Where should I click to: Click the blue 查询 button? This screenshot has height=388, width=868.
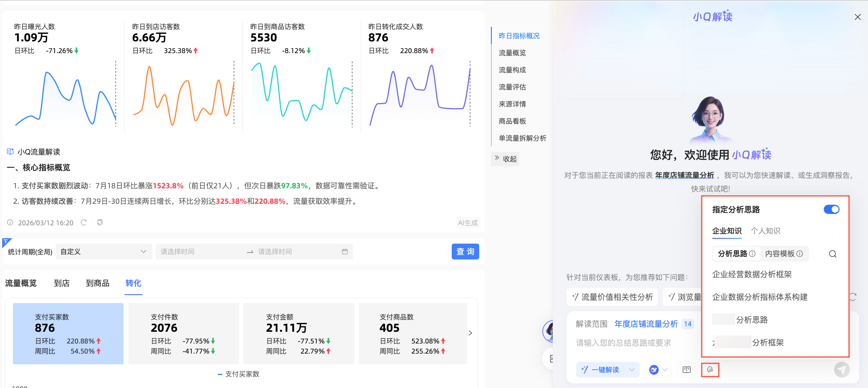[465, 252]
